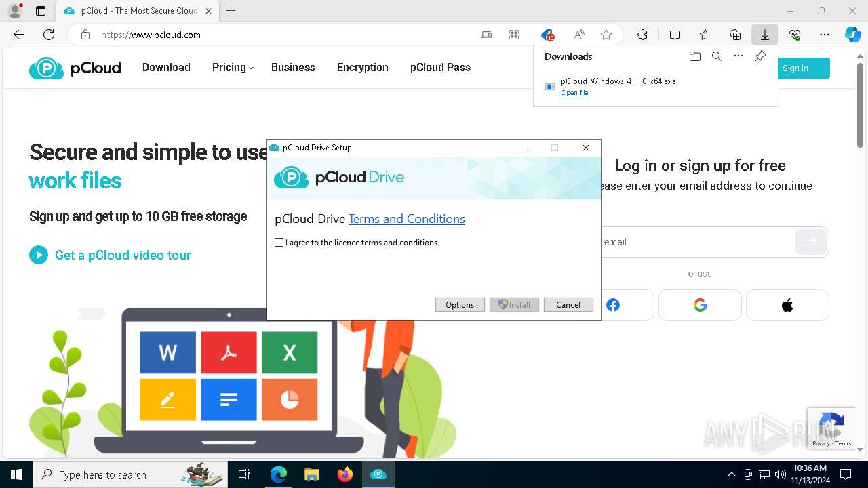Close the pCloud browser tab
Viewport: 868px width, 488px height.
208,11
